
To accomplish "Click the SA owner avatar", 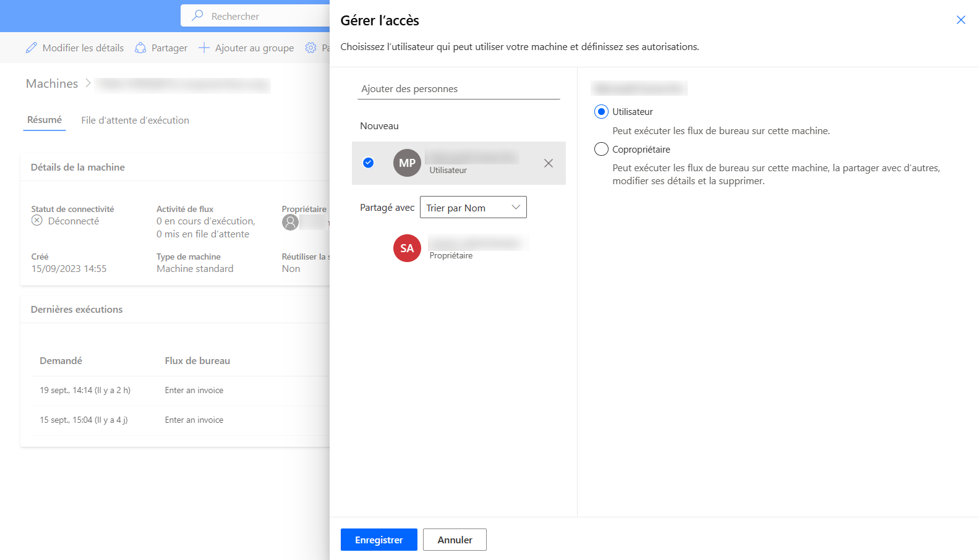I will [407, 248].
